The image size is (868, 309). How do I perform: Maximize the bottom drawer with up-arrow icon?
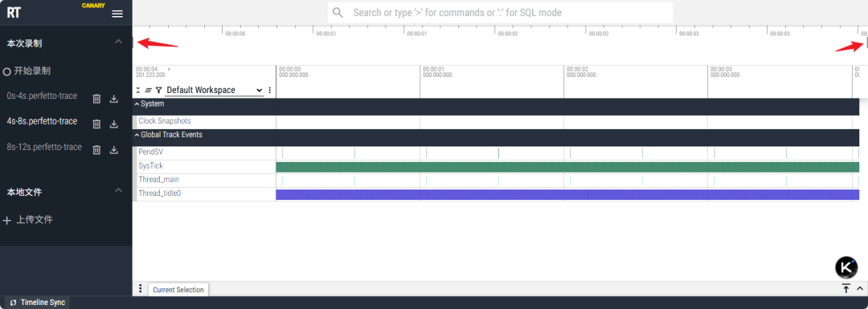(x=846, y=289)
